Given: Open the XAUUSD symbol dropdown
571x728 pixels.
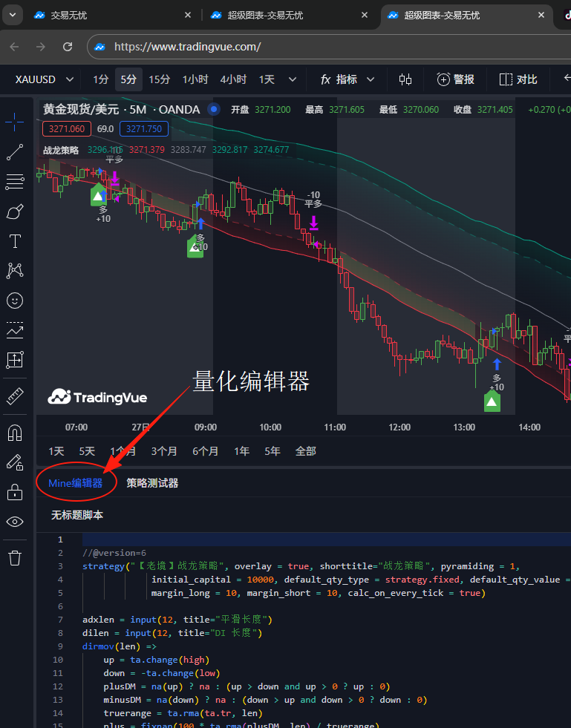Looking at the screenshot, I should [x=44, y=79].
